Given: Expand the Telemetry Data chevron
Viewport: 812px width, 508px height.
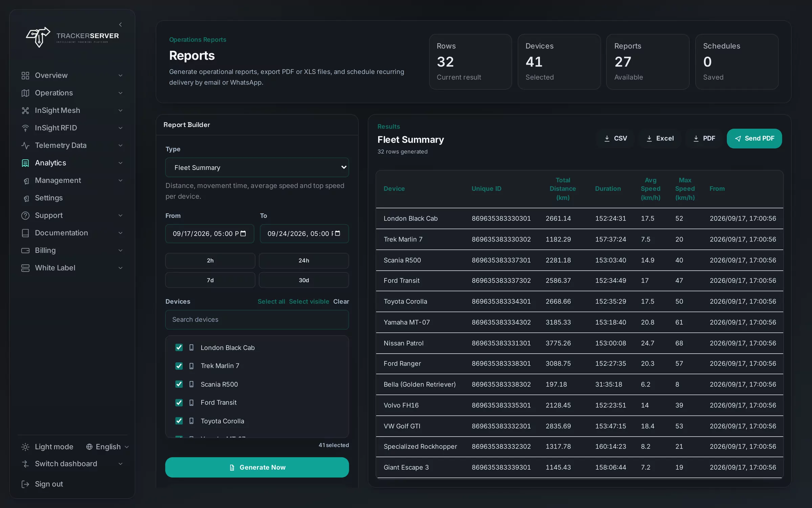Looking at the screenshot, I should coord(120,145).
